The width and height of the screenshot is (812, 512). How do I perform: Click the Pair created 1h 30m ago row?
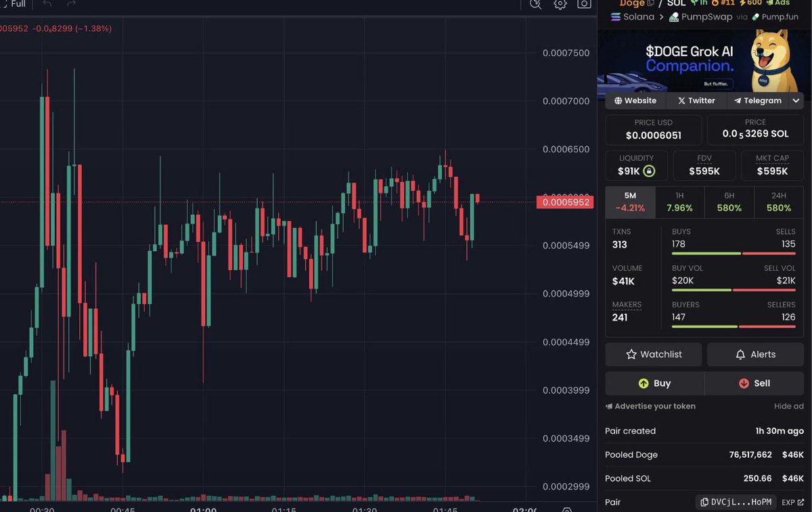coord(704,431)
